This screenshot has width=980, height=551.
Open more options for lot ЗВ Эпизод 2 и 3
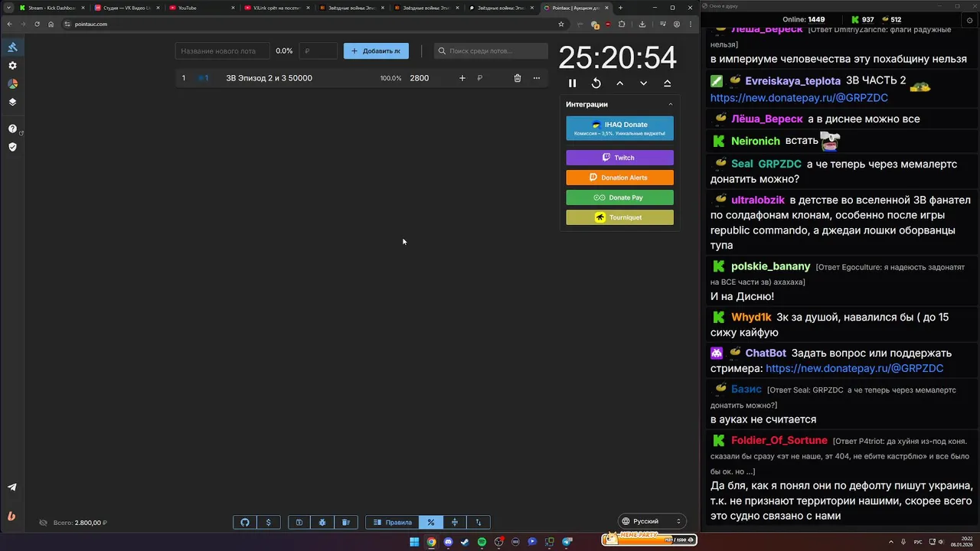(537, 78)
